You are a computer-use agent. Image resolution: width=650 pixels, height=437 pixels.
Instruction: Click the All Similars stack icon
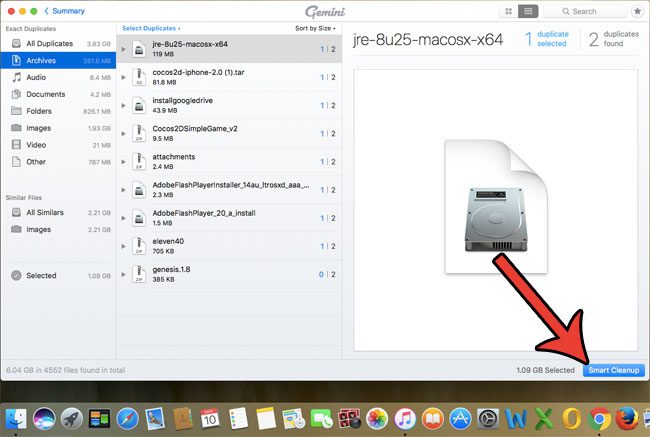click(16, 212)
